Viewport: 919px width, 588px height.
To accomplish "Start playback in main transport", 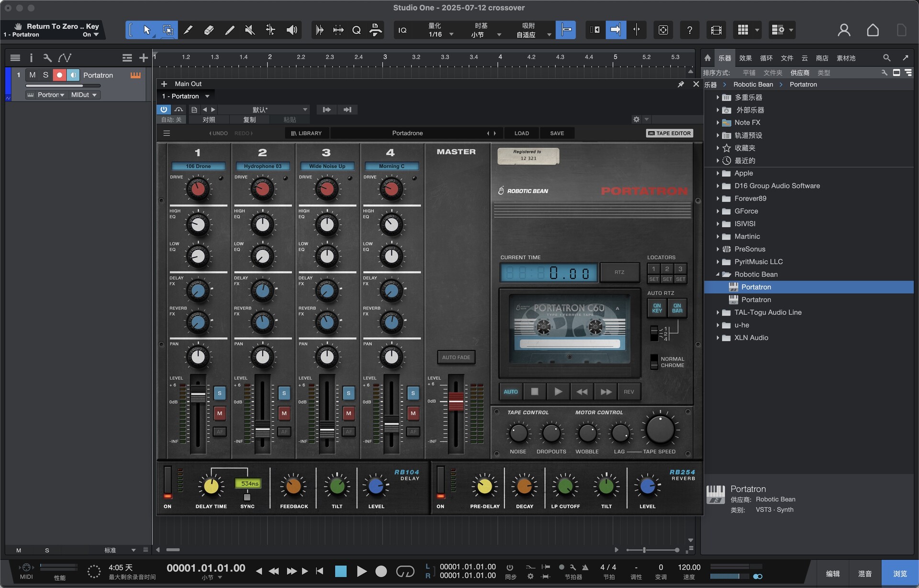I will 361,571.
